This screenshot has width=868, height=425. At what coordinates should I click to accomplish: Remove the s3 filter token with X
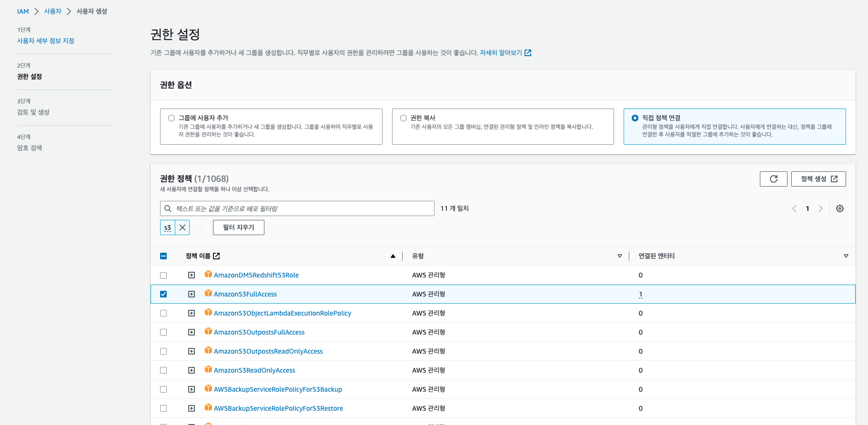182,227
